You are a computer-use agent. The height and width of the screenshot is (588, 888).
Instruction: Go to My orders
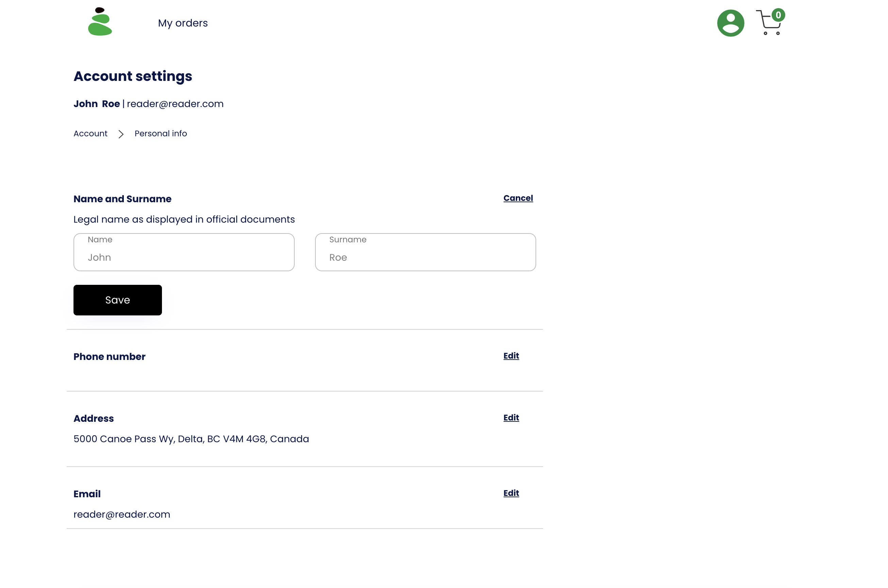point(183,23)
